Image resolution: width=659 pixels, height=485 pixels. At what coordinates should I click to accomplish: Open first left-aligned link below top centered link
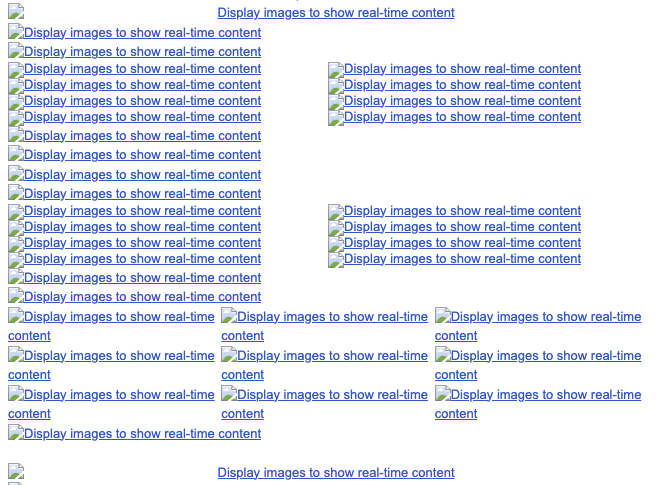tap(142, 33)
